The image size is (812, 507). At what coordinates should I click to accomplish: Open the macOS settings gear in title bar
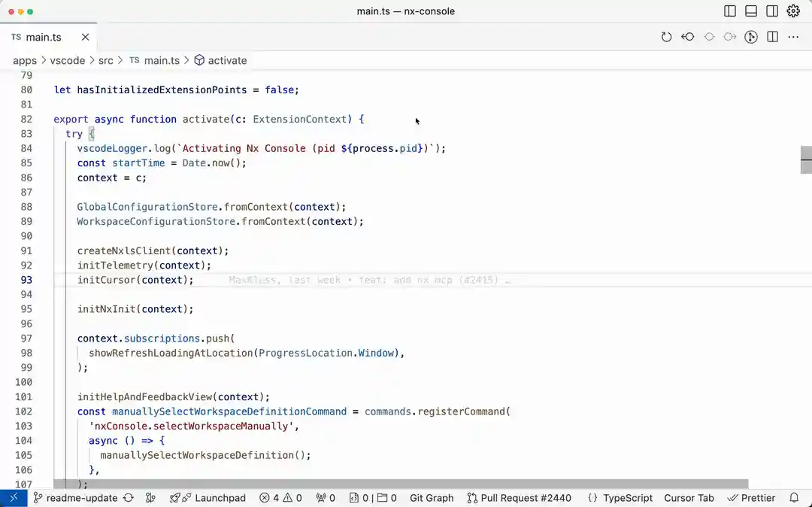point(793,11)
